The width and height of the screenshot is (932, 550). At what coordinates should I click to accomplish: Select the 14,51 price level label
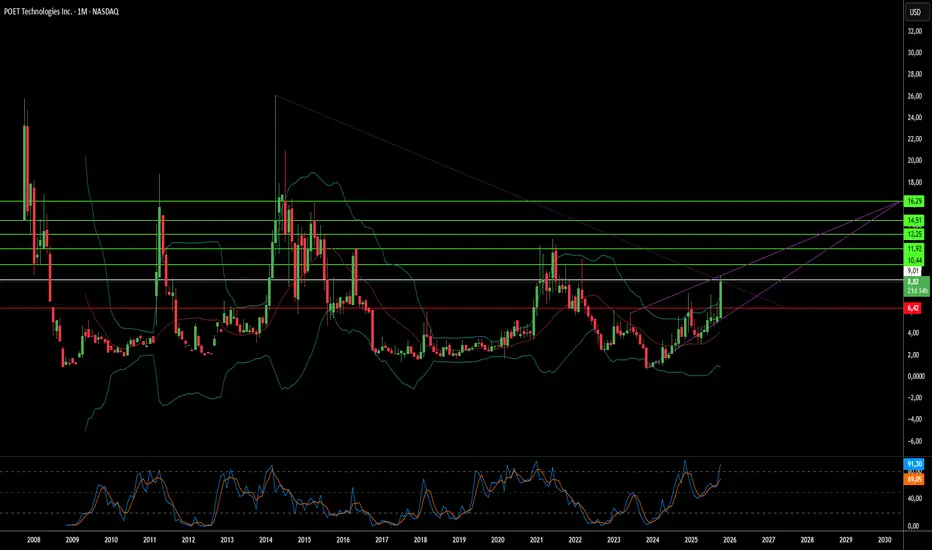pos(914,221)
